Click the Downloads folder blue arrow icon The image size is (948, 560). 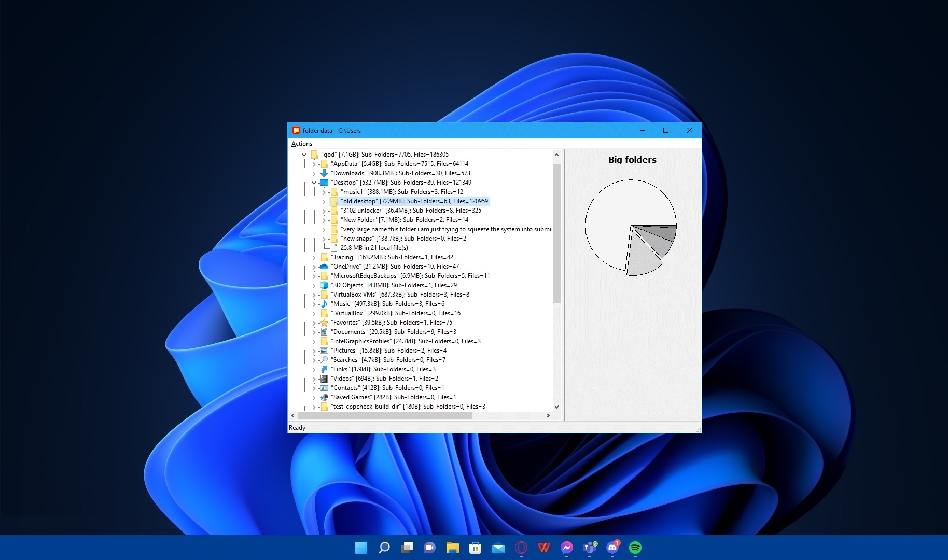pyautogui.click(x=324, y=173)
